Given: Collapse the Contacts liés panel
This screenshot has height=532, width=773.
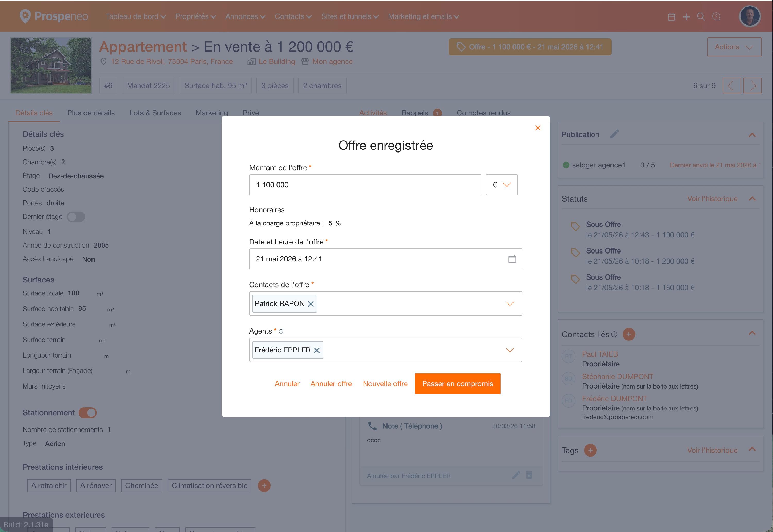Looking at the screenshot, I should [752, 333].
